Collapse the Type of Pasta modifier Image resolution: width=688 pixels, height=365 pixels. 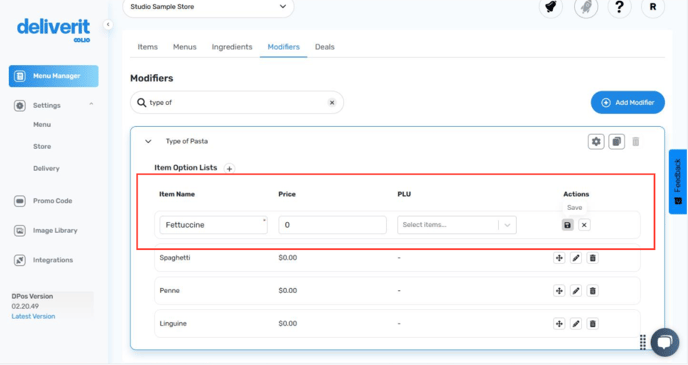point(148,141)
